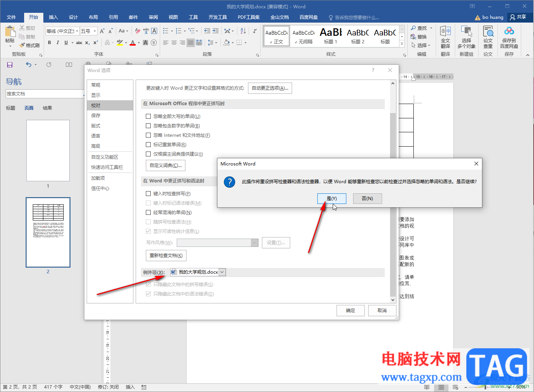Click the help question mark in Word Options
The height and width of the screenshot is (392, 534).
373,70
